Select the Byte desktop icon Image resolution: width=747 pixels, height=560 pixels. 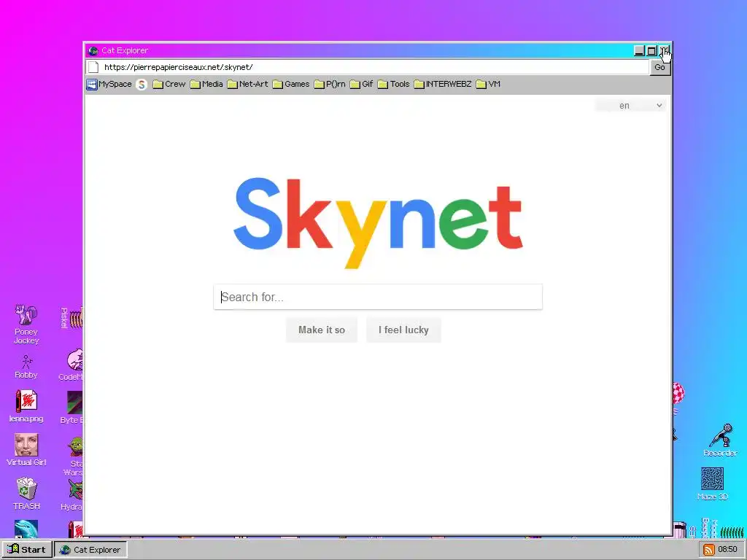coord(72,408)
